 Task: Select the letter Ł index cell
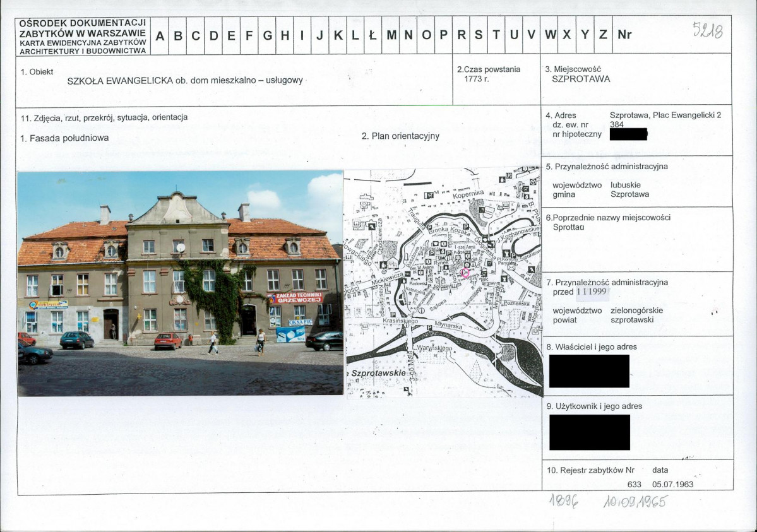pyautogui.click(x=373, y=35)
